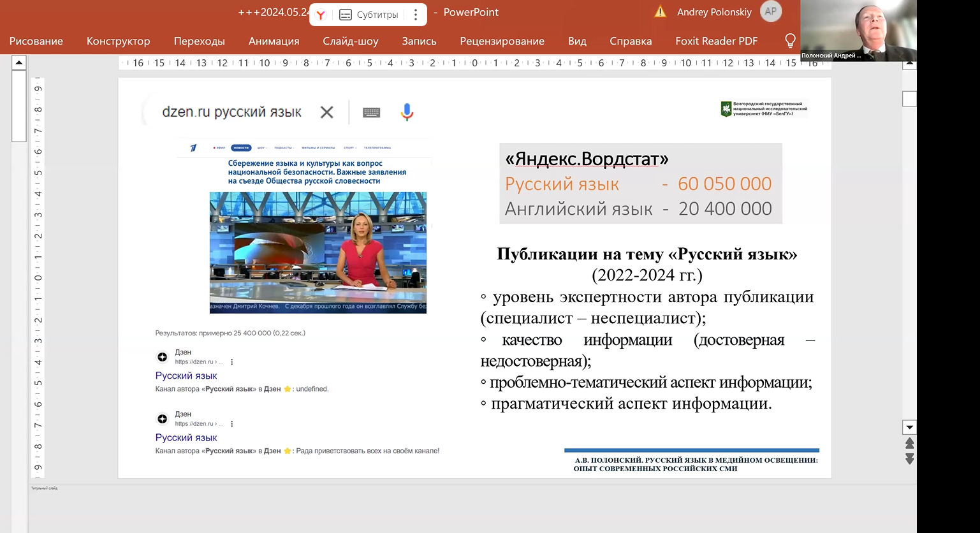980x533 pixels.
Task: Click the X clear icon in search box
Action: tap(326, 112)
